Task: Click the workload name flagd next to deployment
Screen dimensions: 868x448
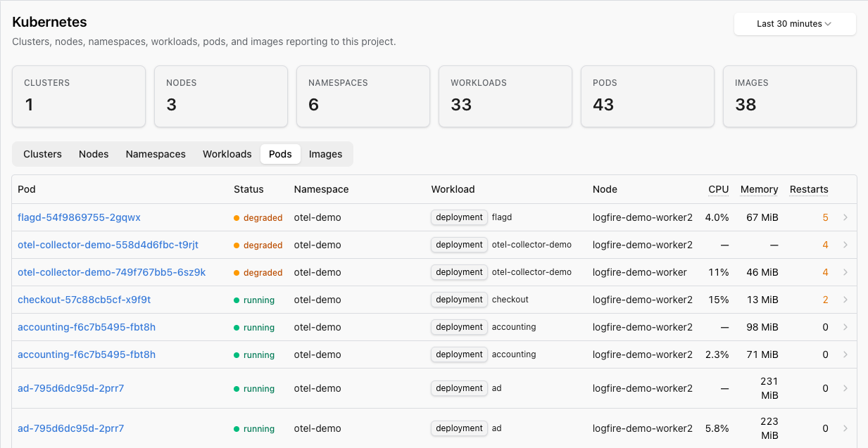Action: 502,217
